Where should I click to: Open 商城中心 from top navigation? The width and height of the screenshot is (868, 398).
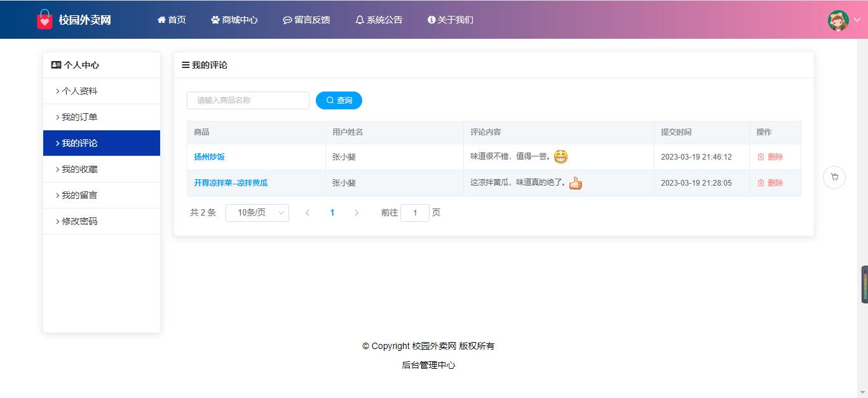[x=234, y=20]
